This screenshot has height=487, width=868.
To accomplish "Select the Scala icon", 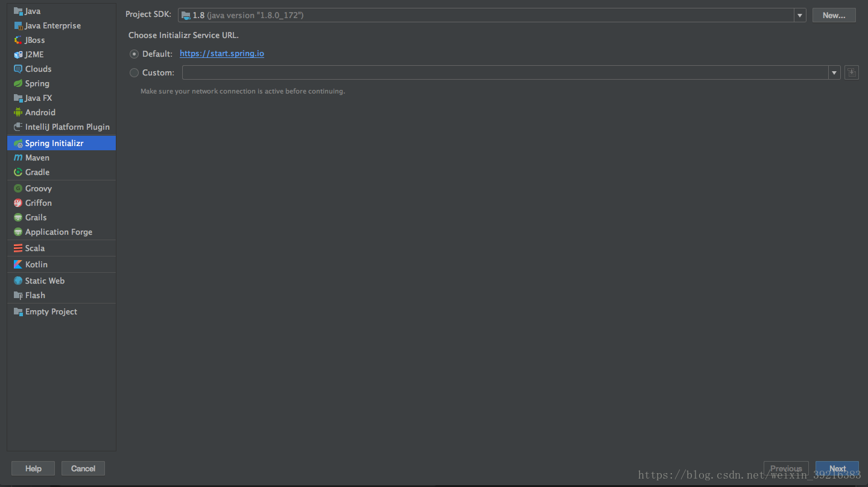I will pyautogui.click(x=18, y=249).
